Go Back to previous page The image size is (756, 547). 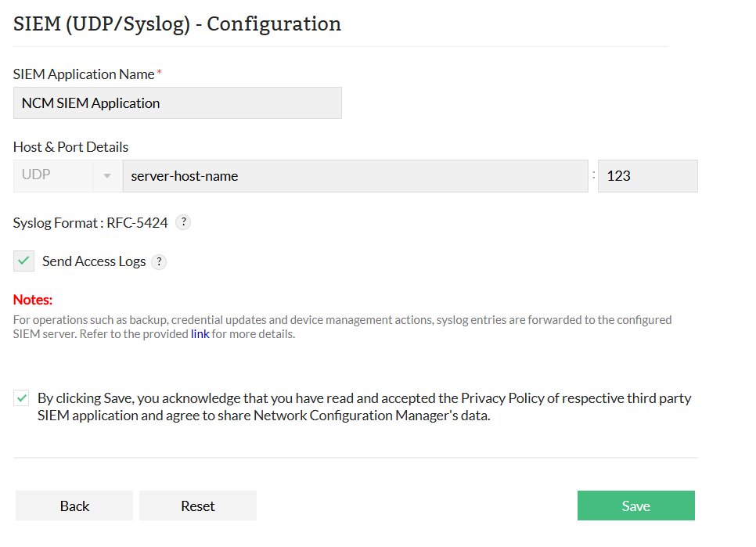click(74, 506)
